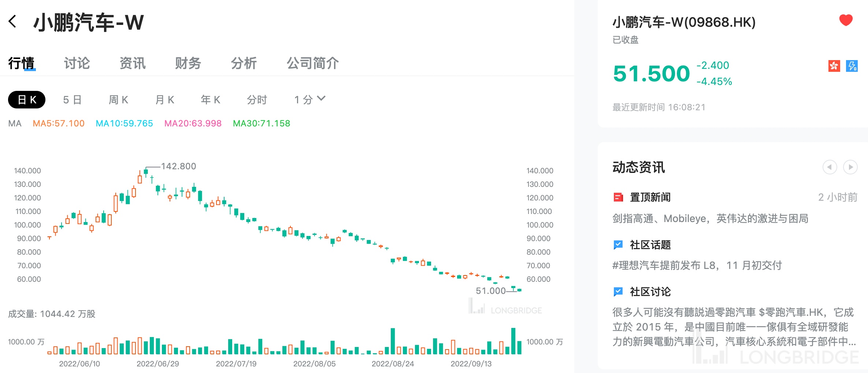Viewport: 868px width, 373px height.
Task: Click the 社区讨论 blue check icon
Action: (618, 292)
